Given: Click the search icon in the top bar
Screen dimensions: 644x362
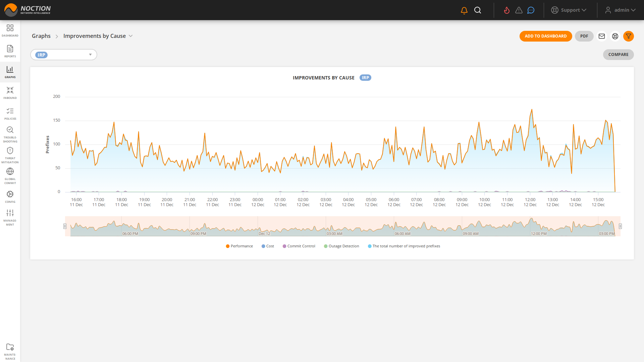Looking at the screenshot, I should point(478,10).
